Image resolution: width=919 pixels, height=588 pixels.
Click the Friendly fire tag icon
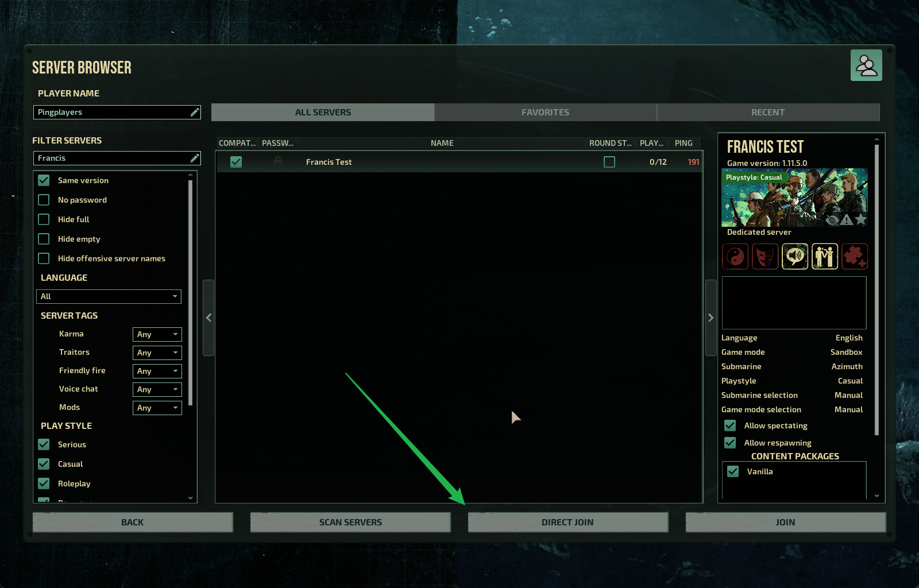click(825, 256)
